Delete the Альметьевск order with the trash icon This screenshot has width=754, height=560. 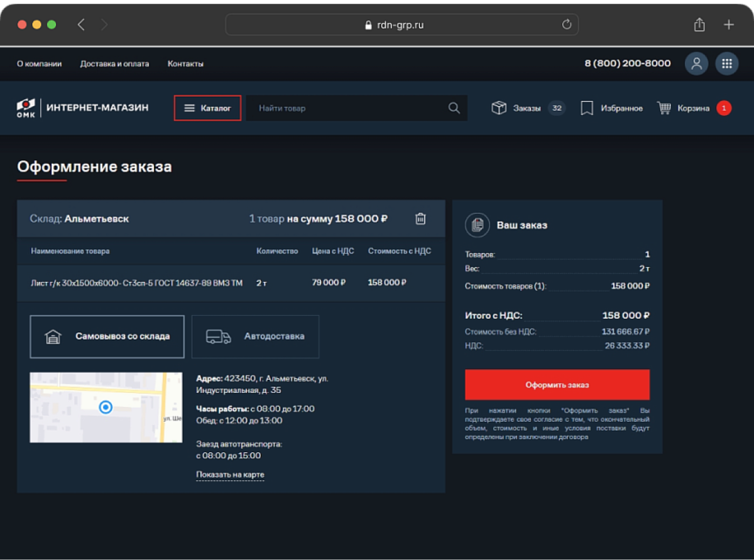pyautogui.click(x=420, y=218)
